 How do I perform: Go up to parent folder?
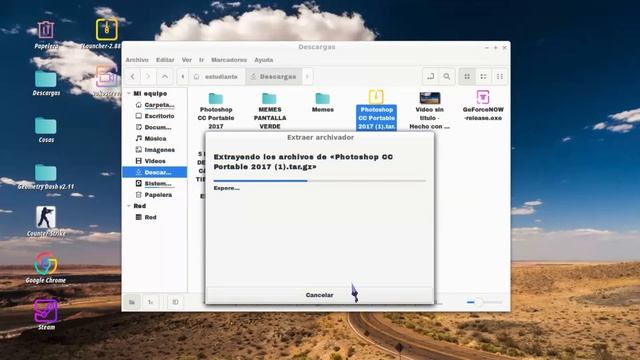point(164,76)
